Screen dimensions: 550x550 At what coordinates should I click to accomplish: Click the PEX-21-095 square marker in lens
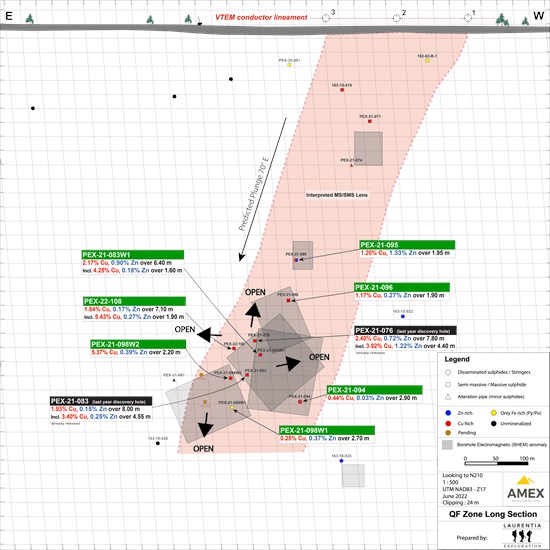click(x=296, y=260)
